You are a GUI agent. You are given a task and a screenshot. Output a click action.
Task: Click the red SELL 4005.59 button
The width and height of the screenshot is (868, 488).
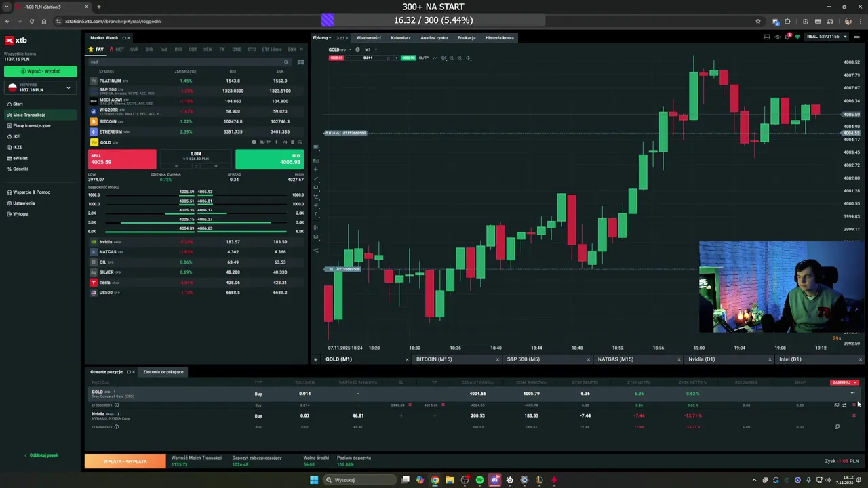122,159
